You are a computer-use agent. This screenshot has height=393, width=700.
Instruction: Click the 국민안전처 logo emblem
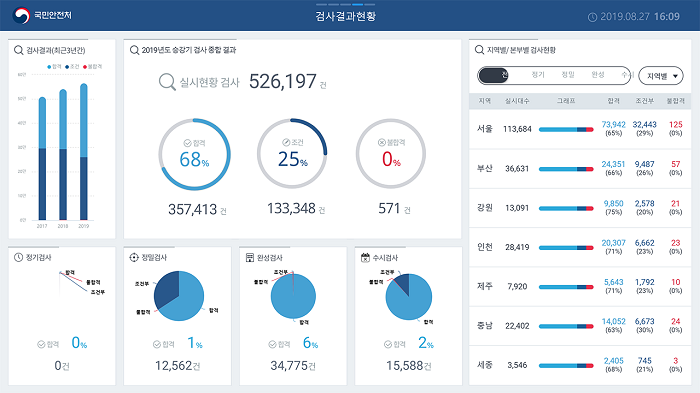(21, 16)
